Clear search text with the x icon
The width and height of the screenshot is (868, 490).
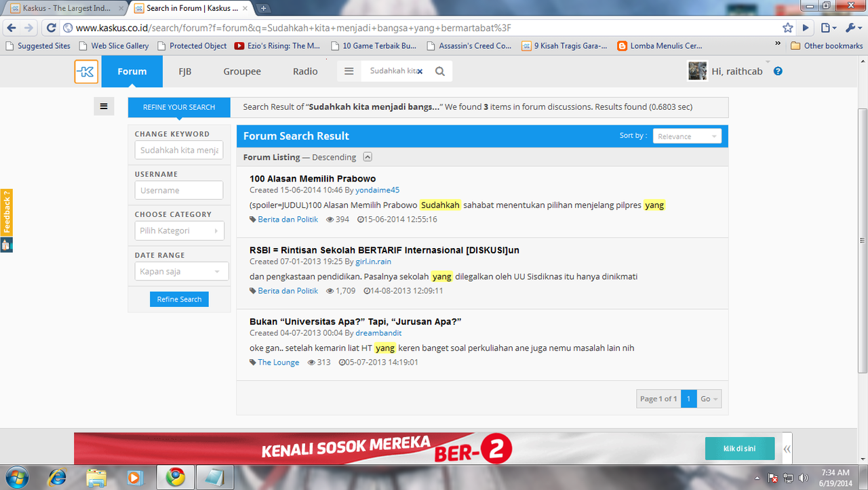pyautogui.click(x=420, y=71)
